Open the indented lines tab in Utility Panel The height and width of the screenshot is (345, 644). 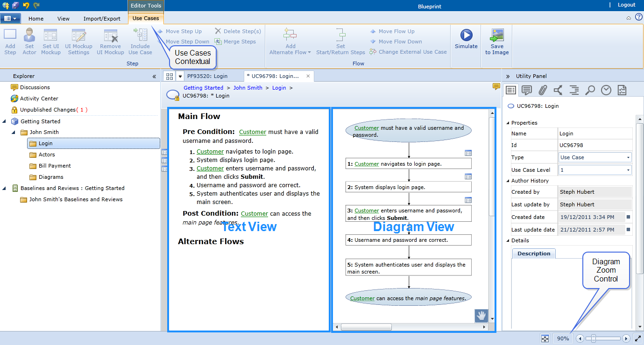pos(574,90)
